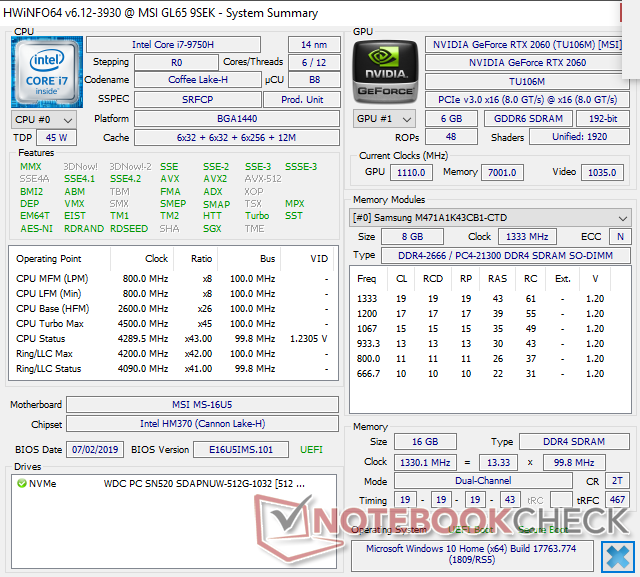
Task: Click the module size 8 GB field
Action: 412,237
